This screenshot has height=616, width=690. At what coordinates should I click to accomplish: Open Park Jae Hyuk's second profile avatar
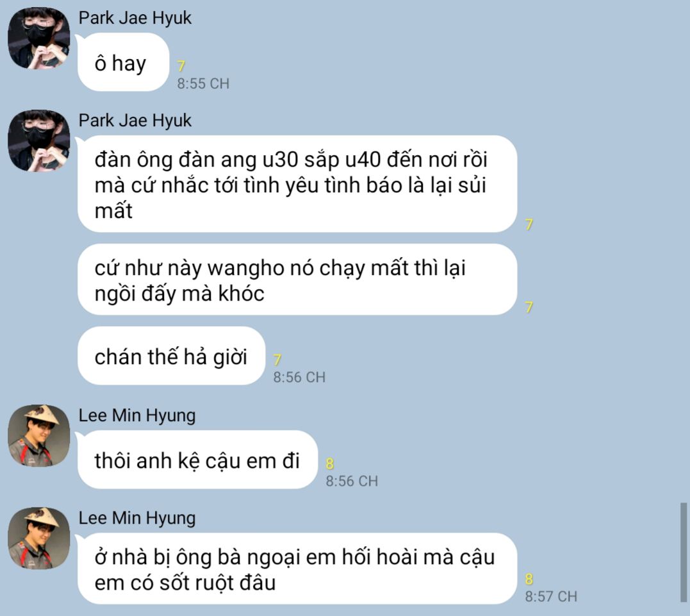point(38,140)
